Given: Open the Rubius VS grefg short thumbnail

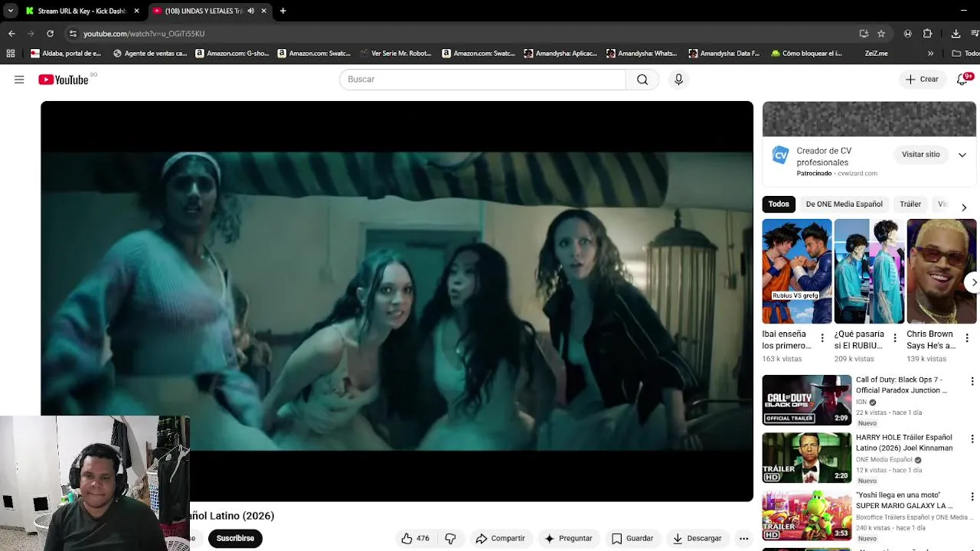Looking at the screenshot, I should [796, 272].
